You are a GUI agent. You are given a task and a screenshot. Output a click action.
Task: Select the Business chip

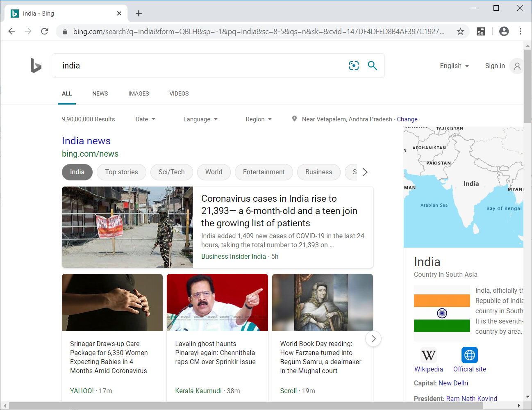pos(318,172)
